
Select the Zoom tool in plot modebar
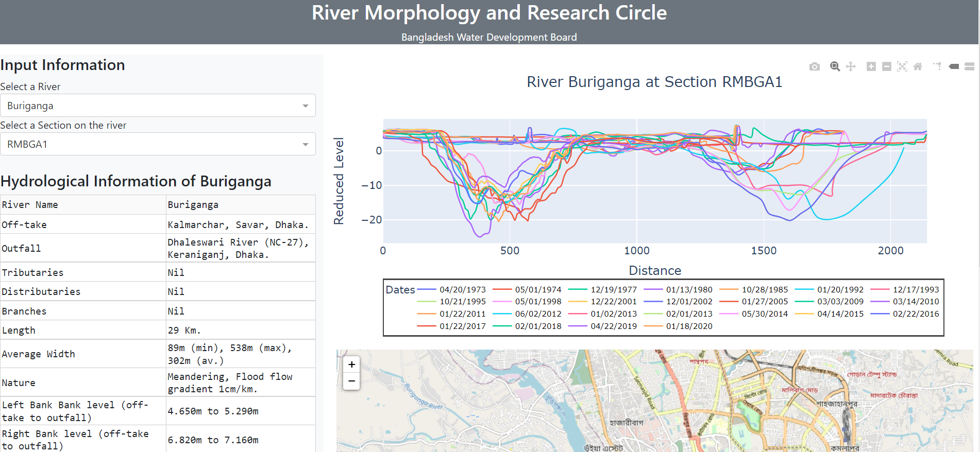[x=835, y=66]
